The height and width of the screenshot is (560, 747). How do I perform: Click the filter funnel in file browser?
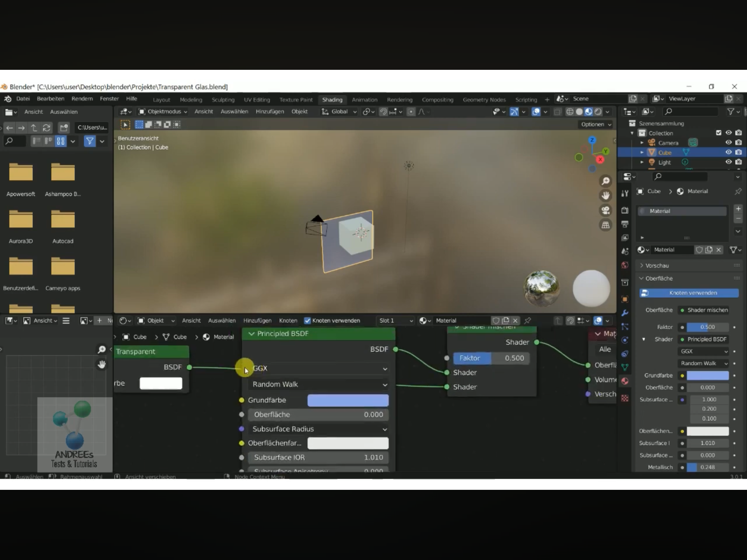click(x=90, y=141)
